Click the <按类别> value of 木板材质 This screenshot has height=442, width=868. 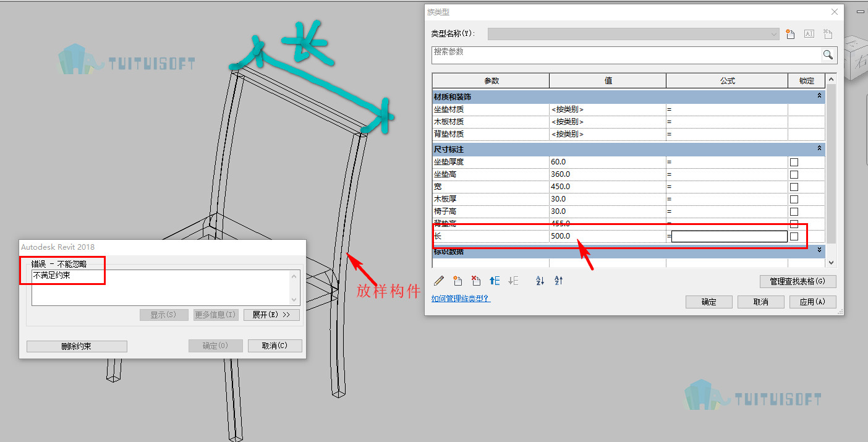point(567,122)
